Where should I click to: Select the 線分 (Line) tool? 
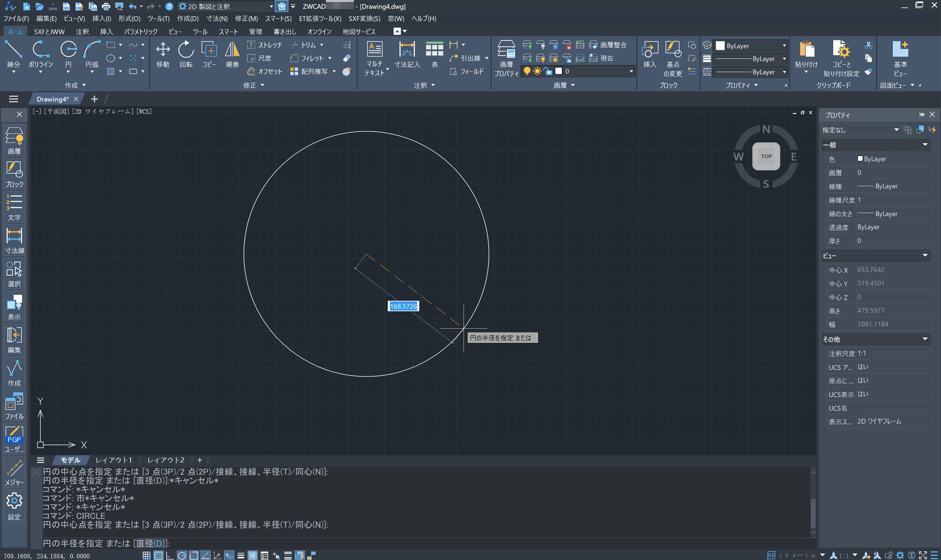tap(13, 54)
